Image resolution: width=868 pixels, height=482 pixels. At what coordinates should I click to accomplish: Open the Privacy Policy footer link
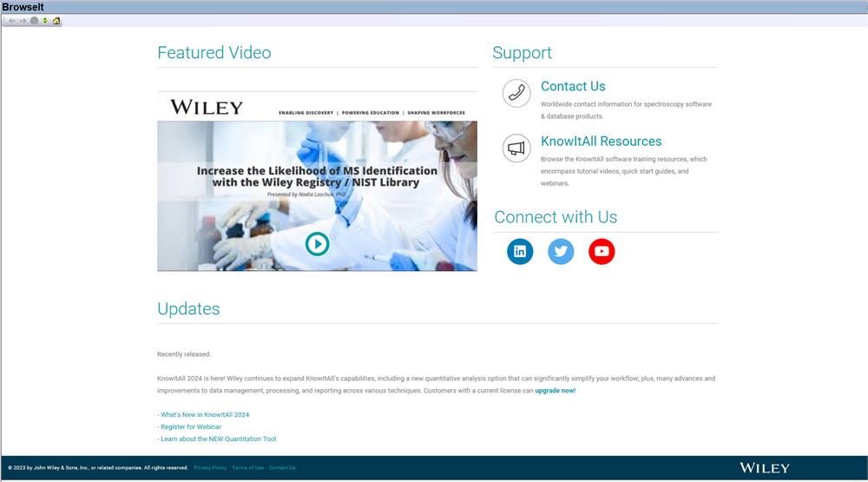click(210, 468)
